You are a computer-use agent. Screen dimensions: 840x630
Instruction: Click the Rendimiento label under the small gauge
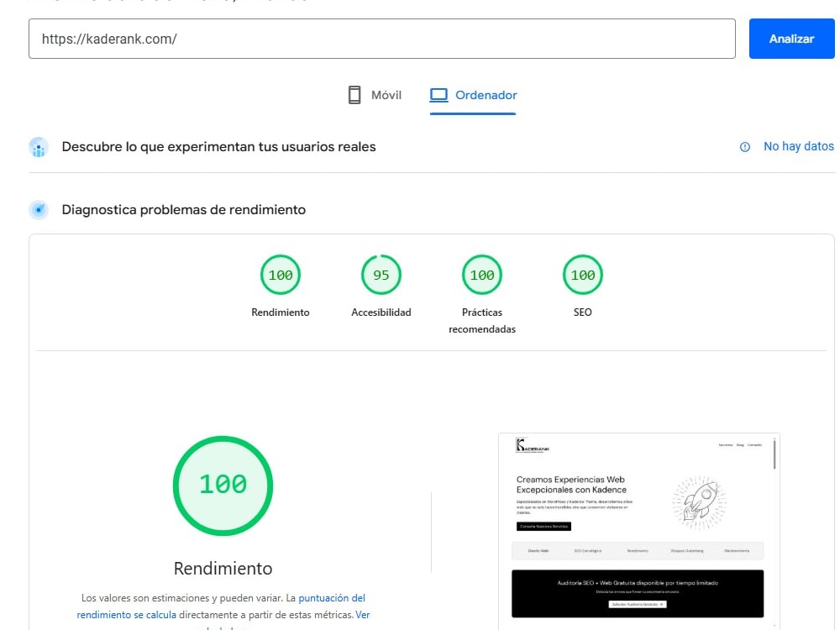tap(281, 312)
